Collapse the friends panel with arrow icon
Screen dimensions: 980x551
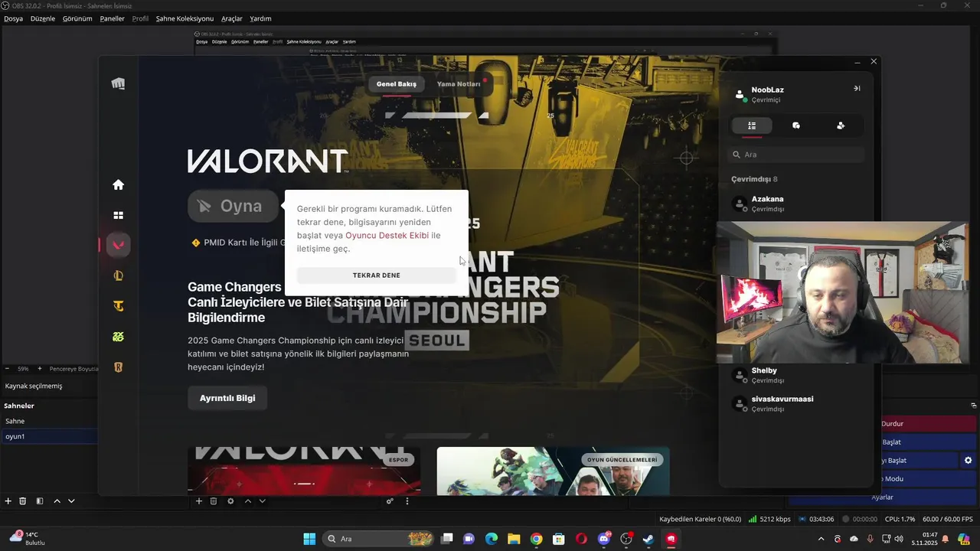pos(857,88)
